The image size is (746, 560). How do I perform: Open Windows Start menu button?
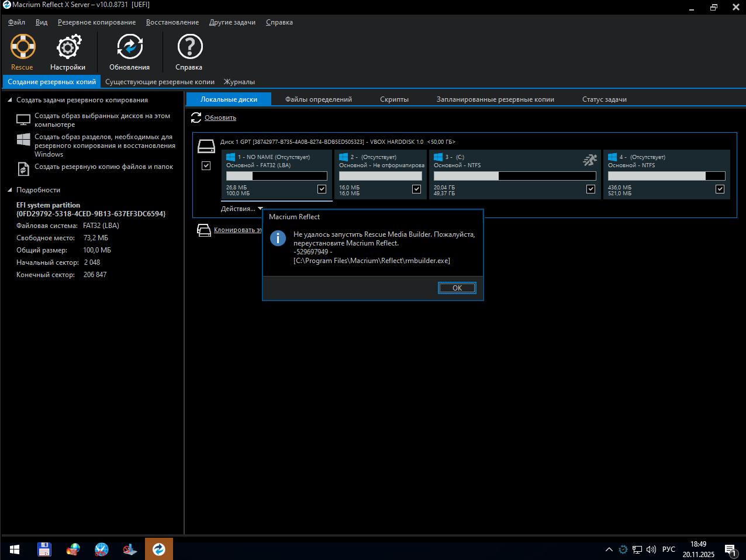coord(15,549)
